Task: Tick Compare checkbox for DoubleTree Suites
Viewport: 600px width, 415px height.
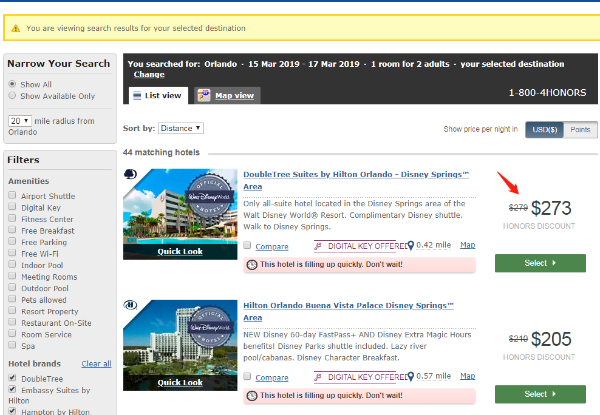Action: click(x=247, y=245)
